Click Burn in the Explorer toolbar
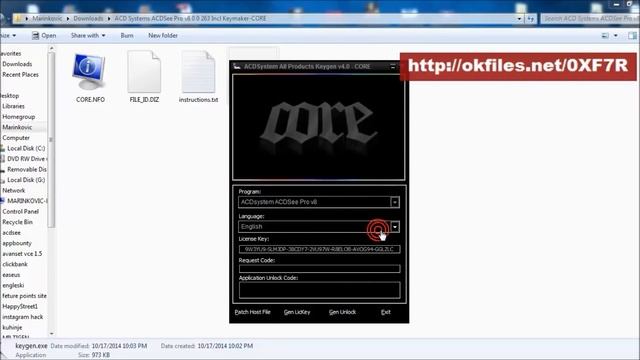 (127, 36)
